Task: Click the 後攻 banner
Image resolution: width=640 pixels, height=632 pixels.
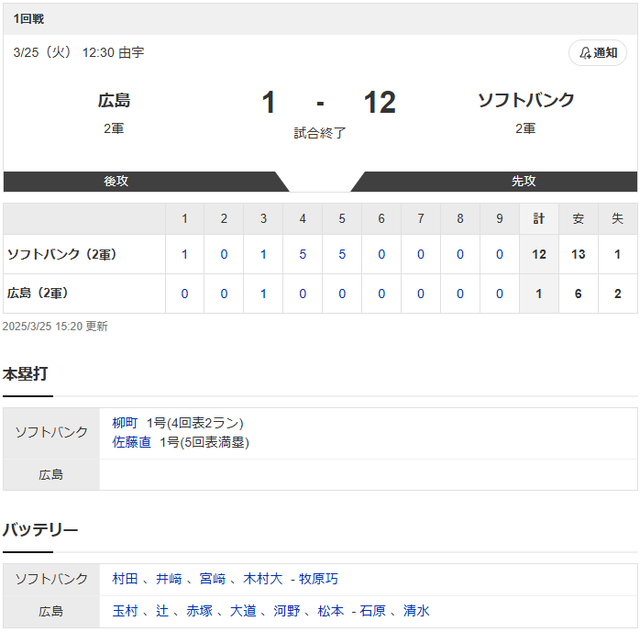Action: click(116, 181)
